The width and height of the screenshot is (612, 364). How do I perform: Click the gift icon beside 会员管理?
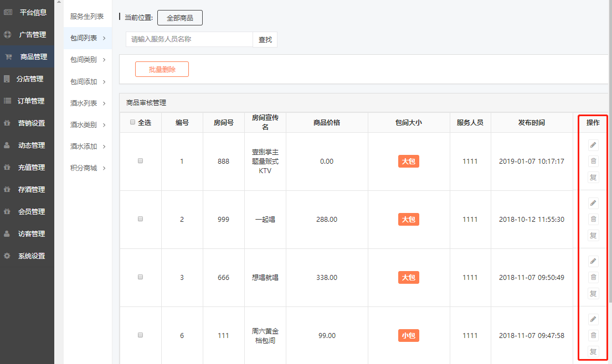point(7,211)
